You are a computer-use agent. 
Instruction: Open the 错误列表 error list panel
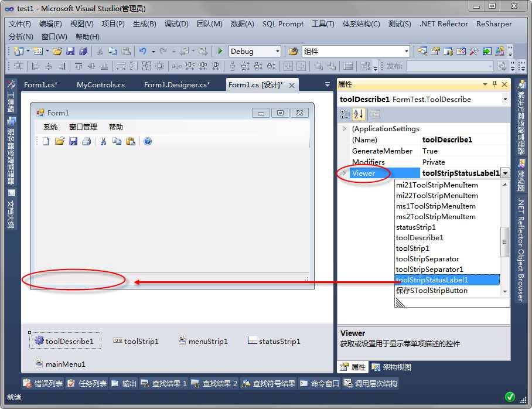click(43, 384)
